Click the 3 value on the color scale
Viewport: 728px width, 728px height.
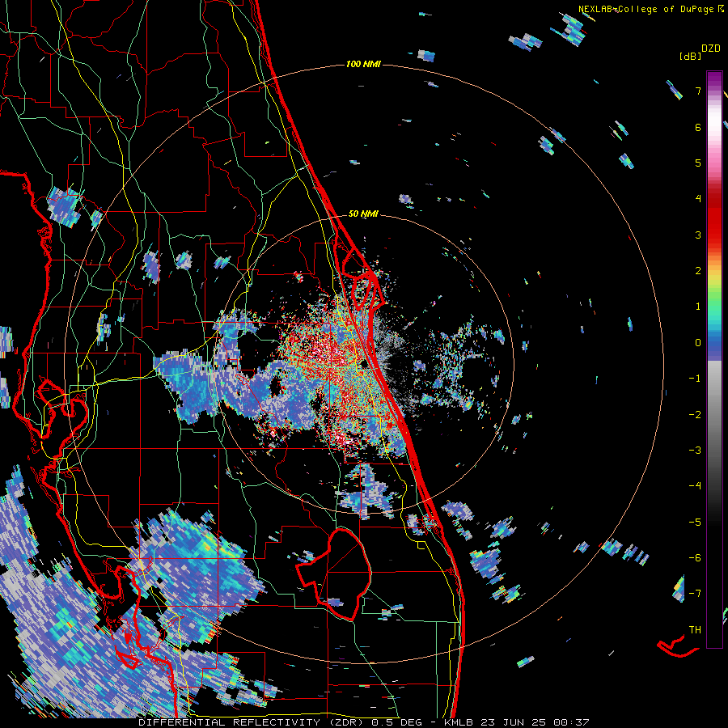[698, 235]
